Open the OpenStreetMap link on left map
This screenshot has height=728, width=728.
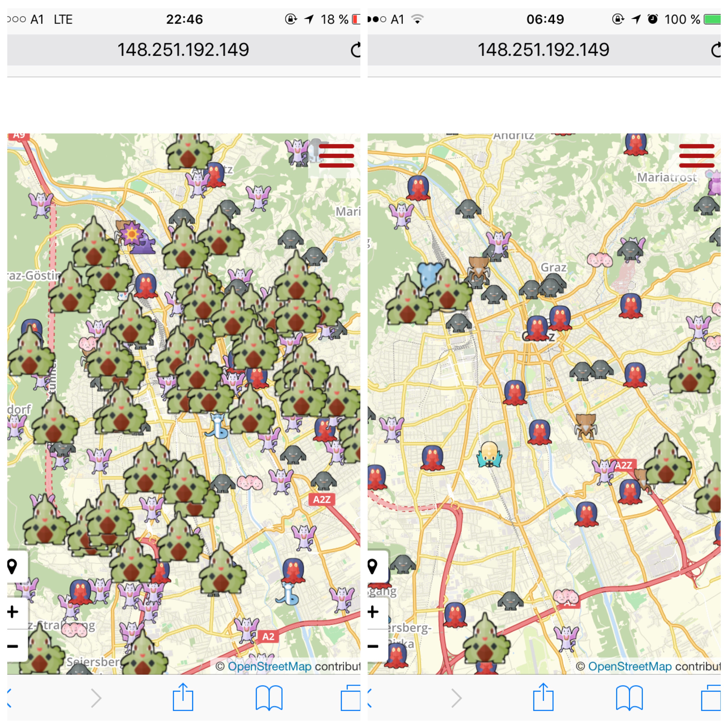click(269, 666)
